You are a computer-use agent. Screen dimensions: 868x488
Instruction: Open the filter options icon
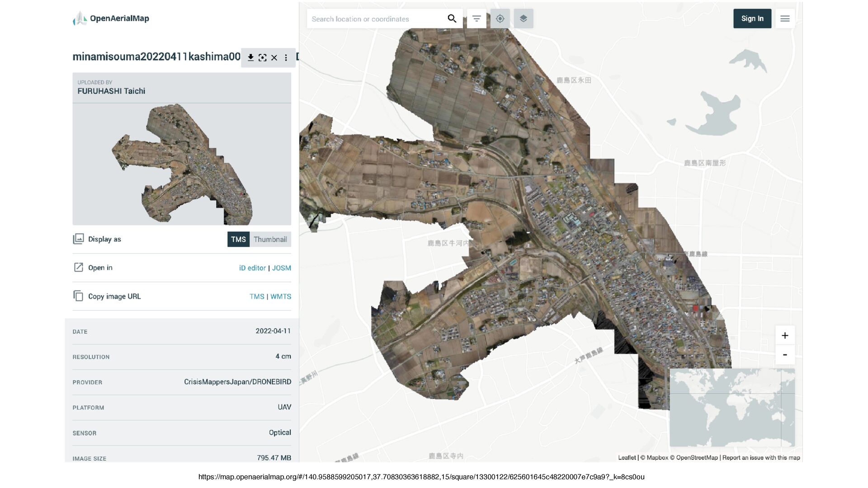pyautogui.click(x=476, y=19)
